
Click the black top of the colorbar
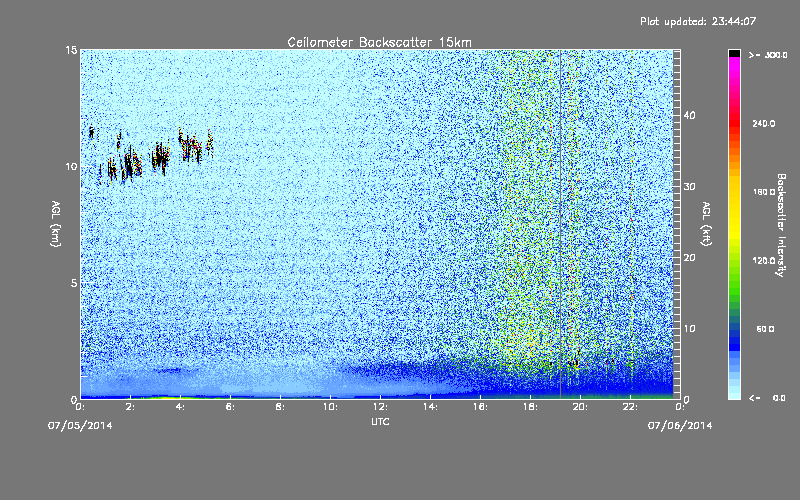click(x=734, y=53)
